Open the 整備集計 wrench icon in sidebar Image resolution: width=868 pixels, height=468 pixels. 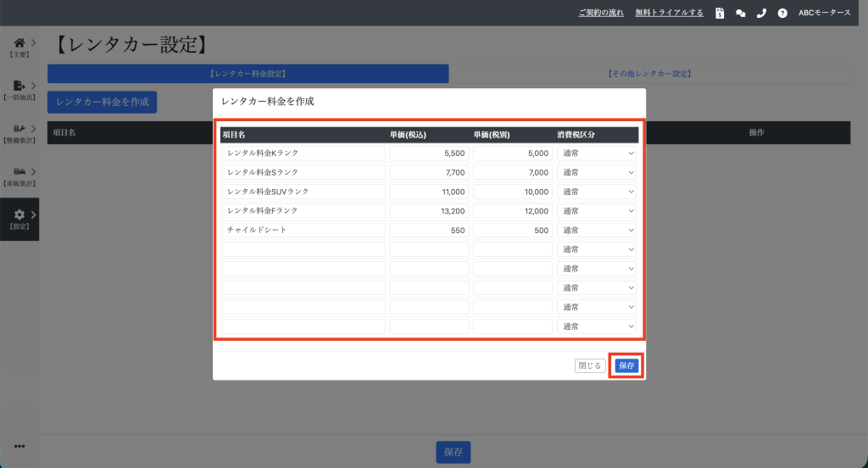click(19, 129)
